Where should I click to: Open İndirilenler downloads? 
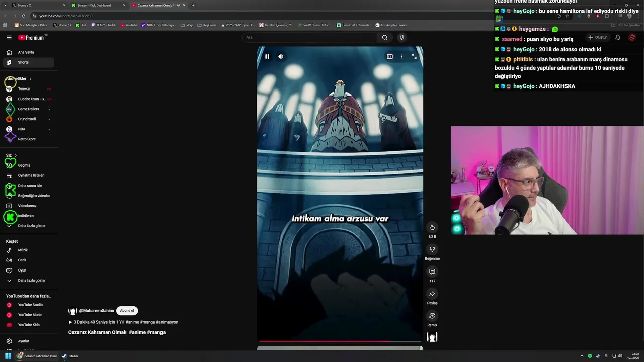point(29,216)
